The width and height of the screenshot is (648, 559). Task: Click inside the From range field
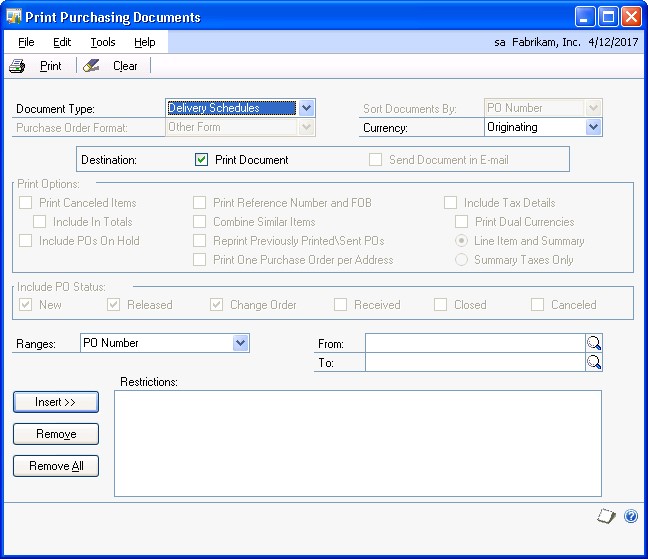pyautogui.click(x=475, y=343)
